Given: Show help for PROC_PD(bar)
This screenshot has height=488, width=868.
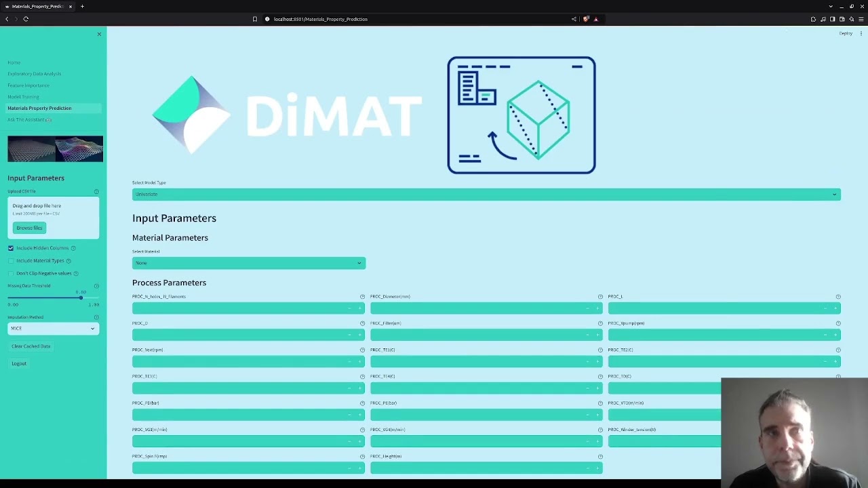Looking at the screenshot, I should click(x=362, y=403).
